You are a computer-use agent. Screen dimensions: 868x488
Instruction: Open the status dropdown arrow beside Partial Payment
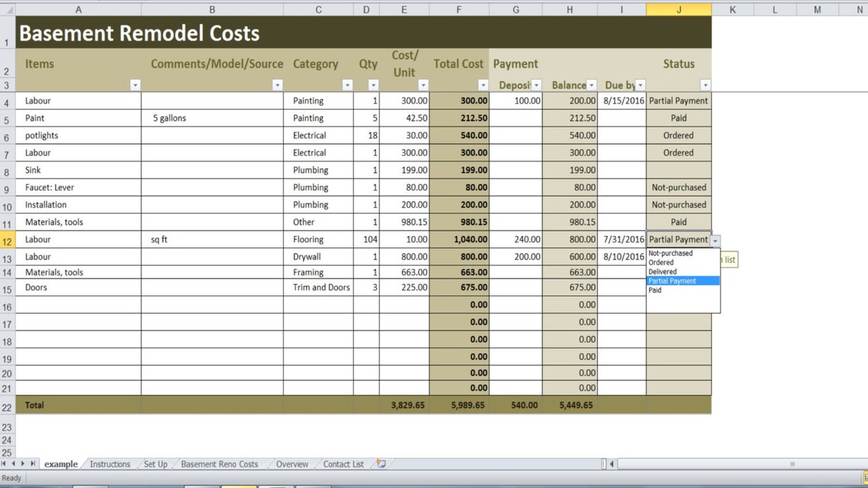coord(714,239)
